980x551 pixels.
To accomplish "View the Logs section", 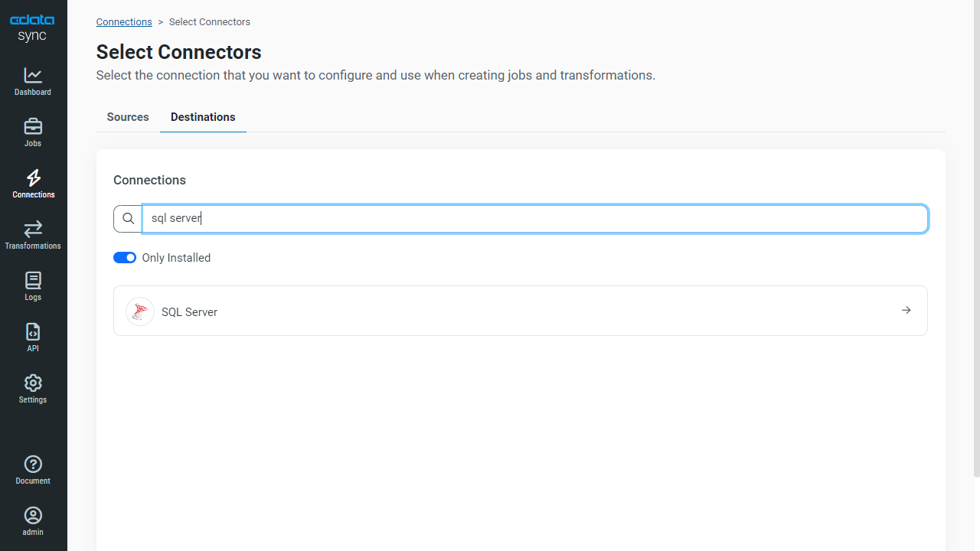I will coord(33,287).
